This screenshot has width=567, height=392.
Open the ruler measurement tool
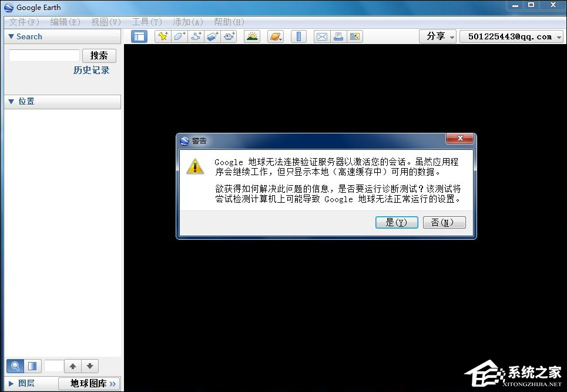[x=298, y=36]
